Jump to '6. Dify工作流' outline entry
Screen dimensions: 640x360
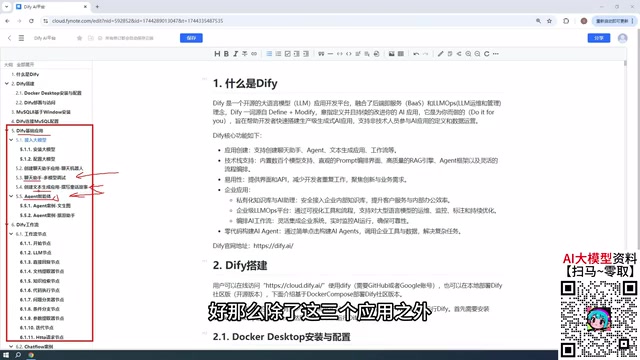click(25, 224)
